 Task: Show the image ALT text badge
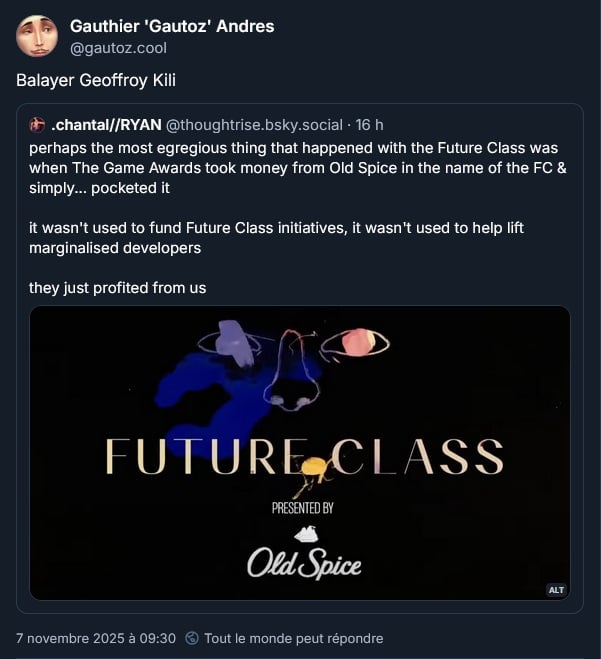coord(556,590)
